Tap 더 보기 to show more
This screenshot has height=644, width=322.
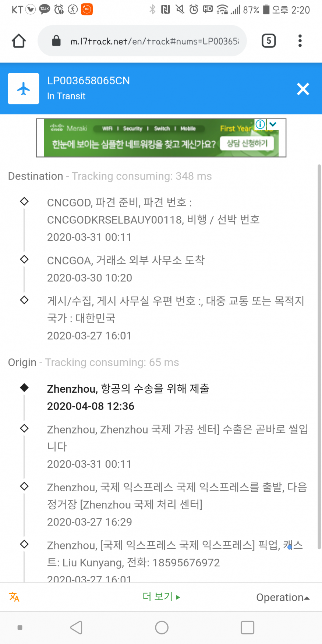161,597
